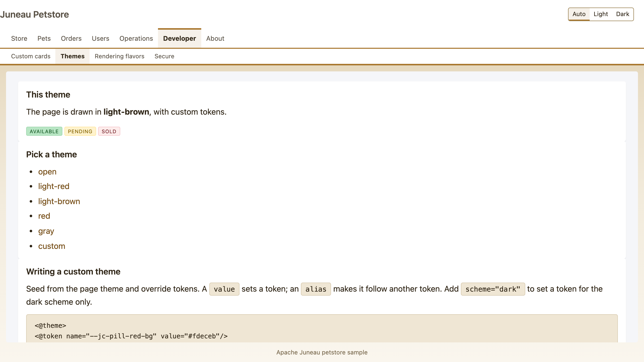644x362 pixels.
Task: Select the Developer tab
Action: [180, 38]
